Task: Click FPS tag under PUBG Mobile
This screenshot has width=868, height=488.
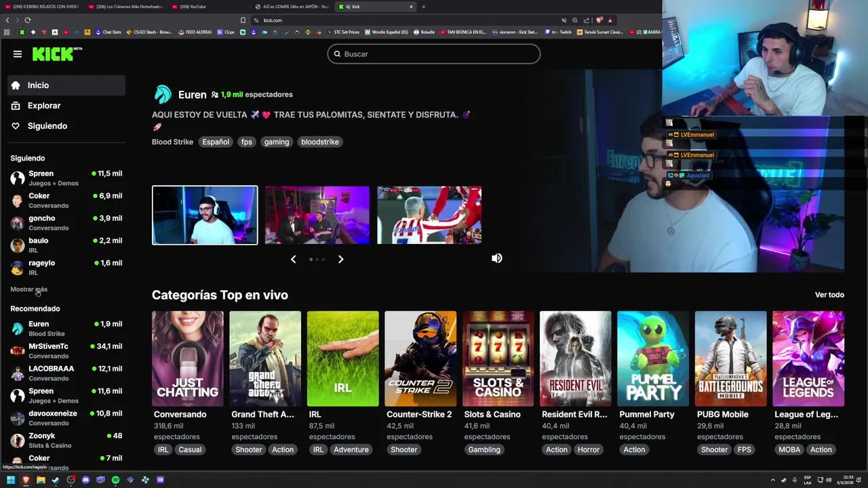Action: 745,449
